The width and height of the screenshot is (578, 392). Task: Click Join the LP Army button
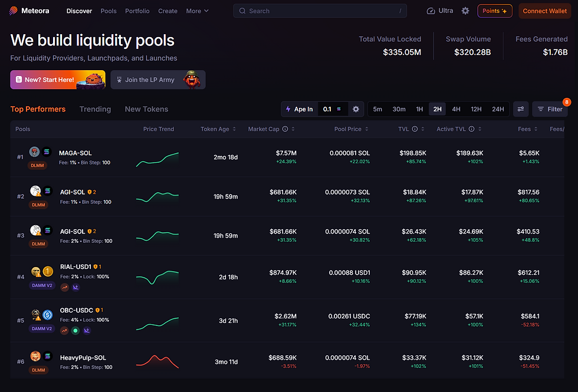158,80
